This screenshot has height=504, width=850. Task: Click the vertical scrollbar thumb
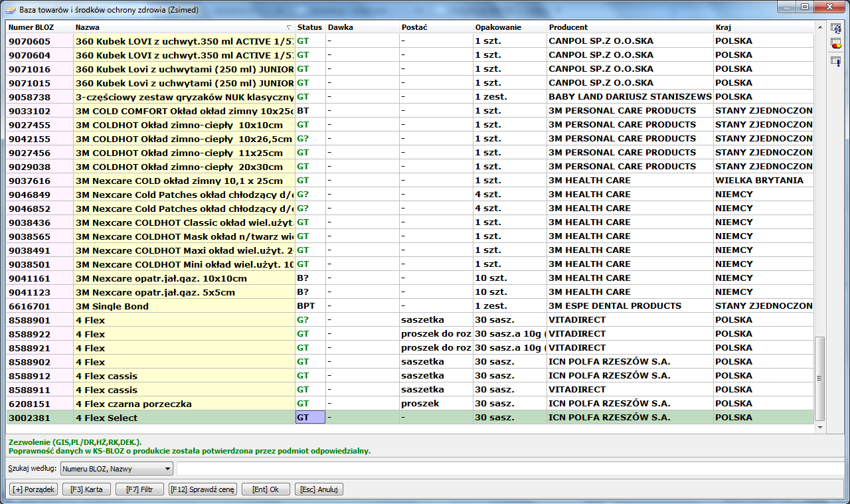pos(819,378)
